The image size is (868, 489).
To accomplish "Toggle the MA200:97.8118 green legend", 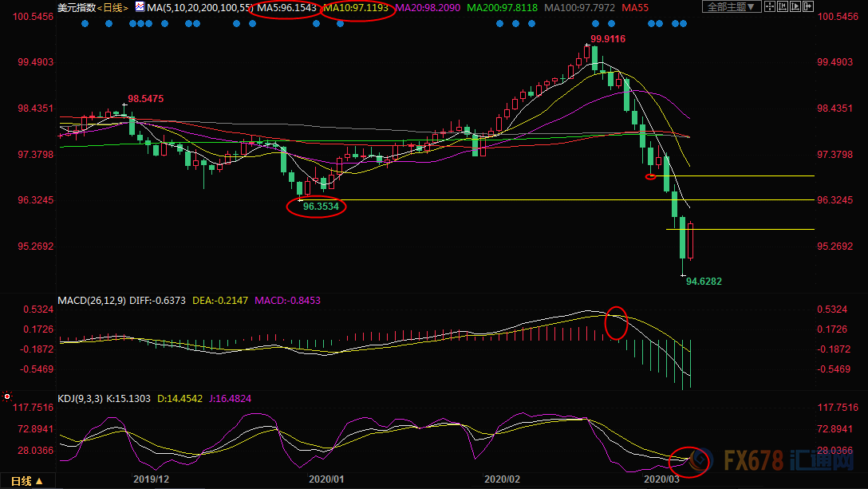I will pos(503,8).
